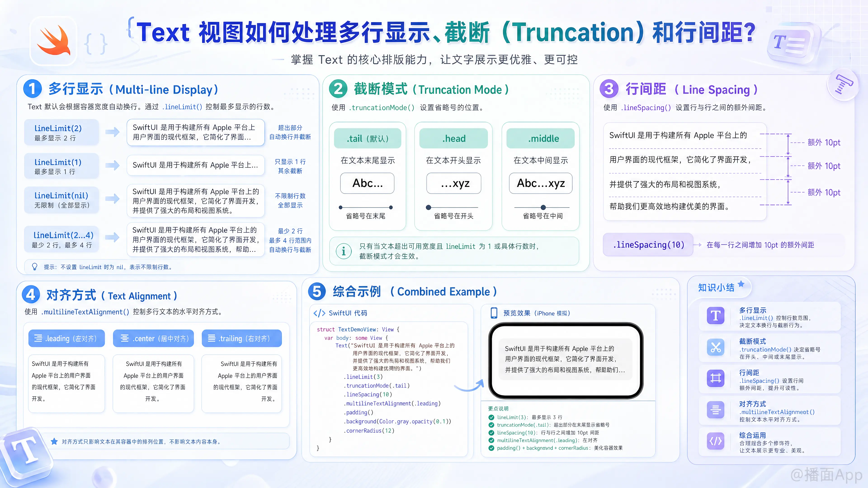Click the left-aligned sample text card
868x488 pixels.
tap(66, 383)
